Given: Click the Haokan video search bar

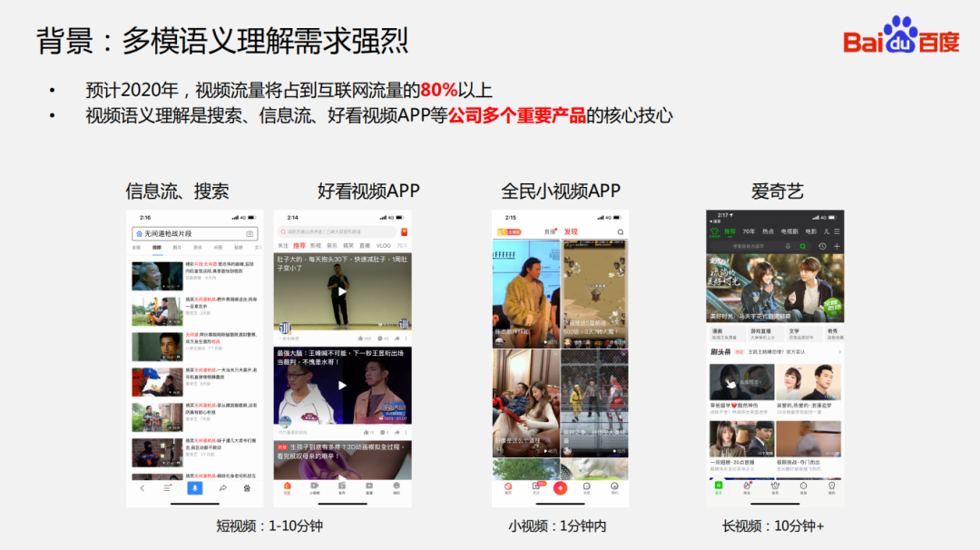Looking at the screenshot, I should [x=337, y=231].
